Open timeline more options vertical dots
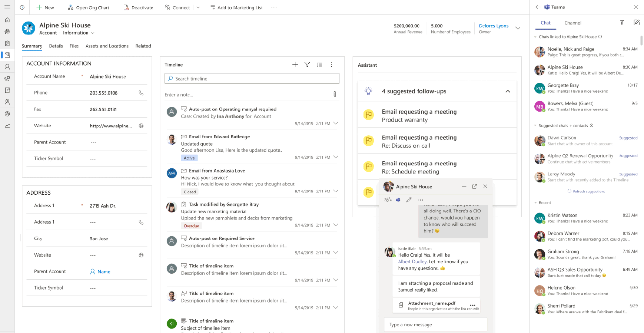This screenshot has height=333, width=644. (x=331, y=65)
